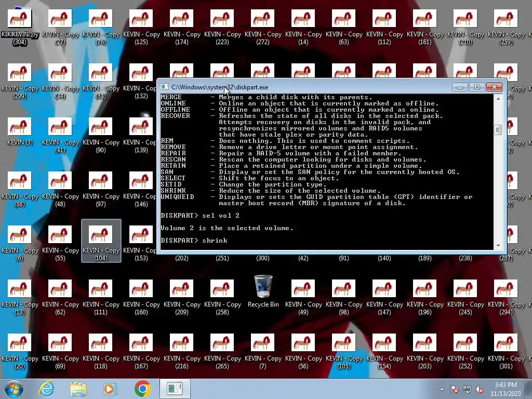Select the KEVIN - Copy (88) desktop icon
This screenshot has width=532, height=399.
[x=20, y=189]
